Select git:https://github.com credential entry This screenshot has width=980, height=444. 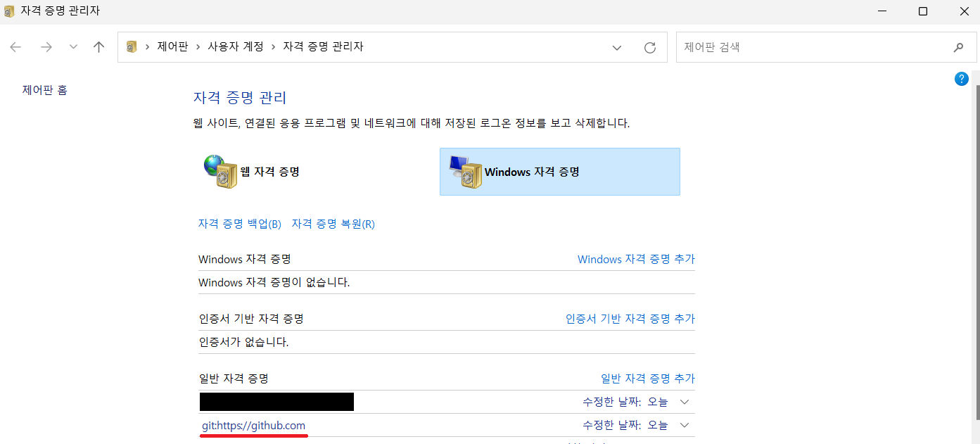253,425
